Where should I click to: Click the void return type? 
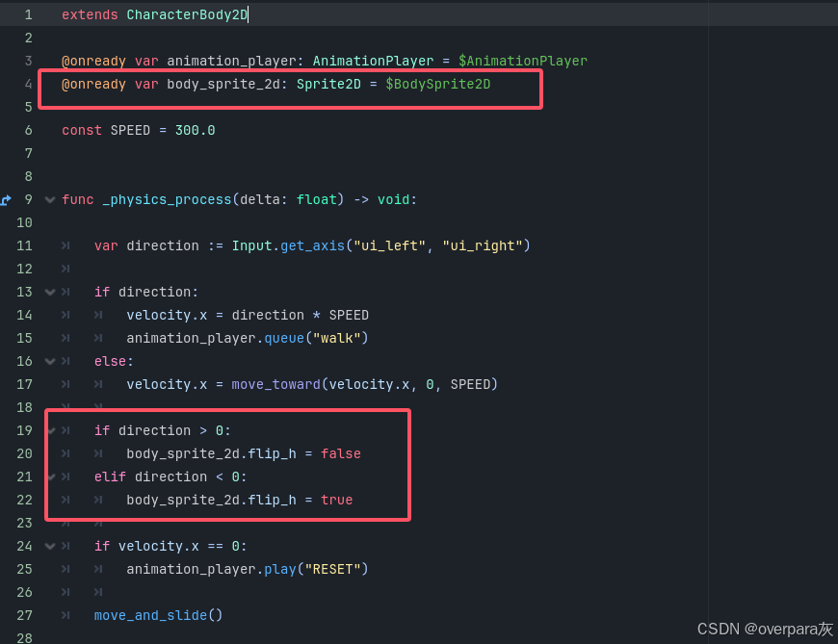point(393,199)
